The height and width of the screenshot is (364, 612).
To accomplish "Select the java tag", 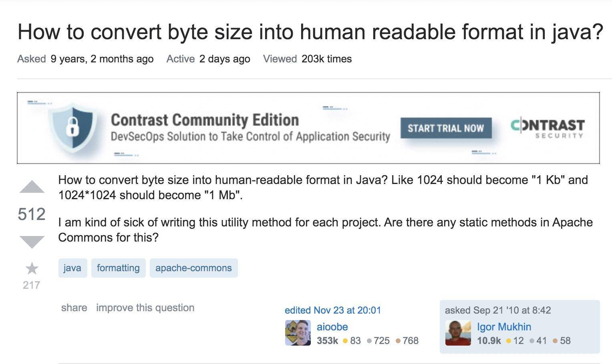I will pyautogui.click(x=72, y=268).
